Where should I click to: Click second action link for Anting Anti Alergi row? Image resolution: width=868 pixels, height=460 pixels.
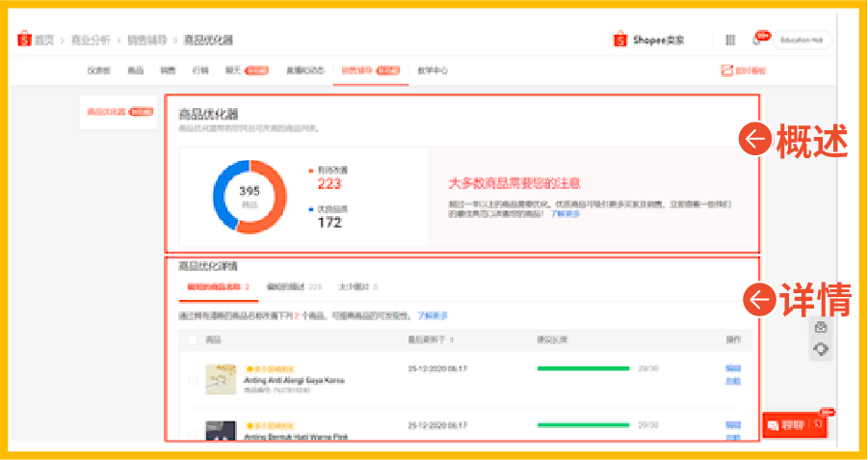click(x=733, y=381)
